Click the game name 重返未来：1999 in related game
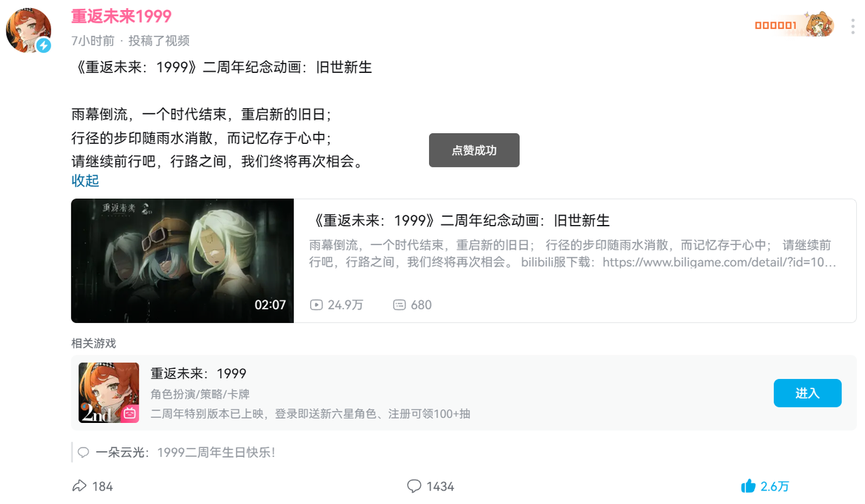 [x=198, y=374]
